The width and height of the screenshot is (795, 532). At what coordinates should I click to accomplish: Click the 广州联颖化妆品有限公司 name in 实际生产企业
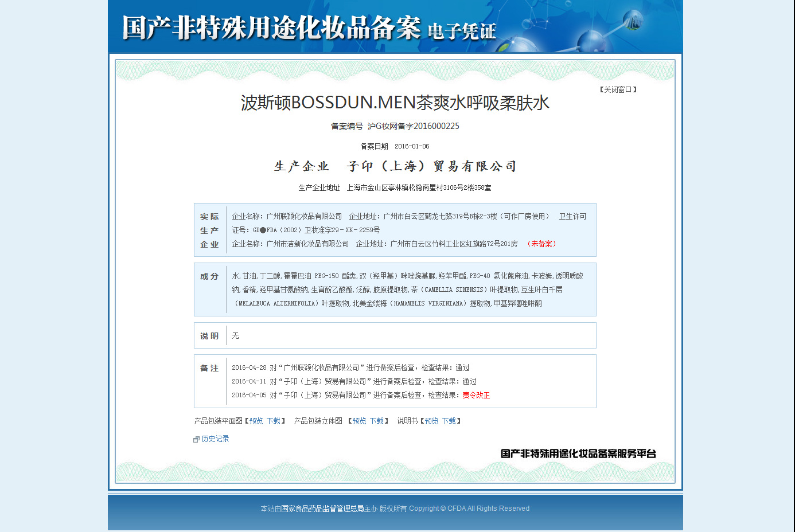(304, 216)
